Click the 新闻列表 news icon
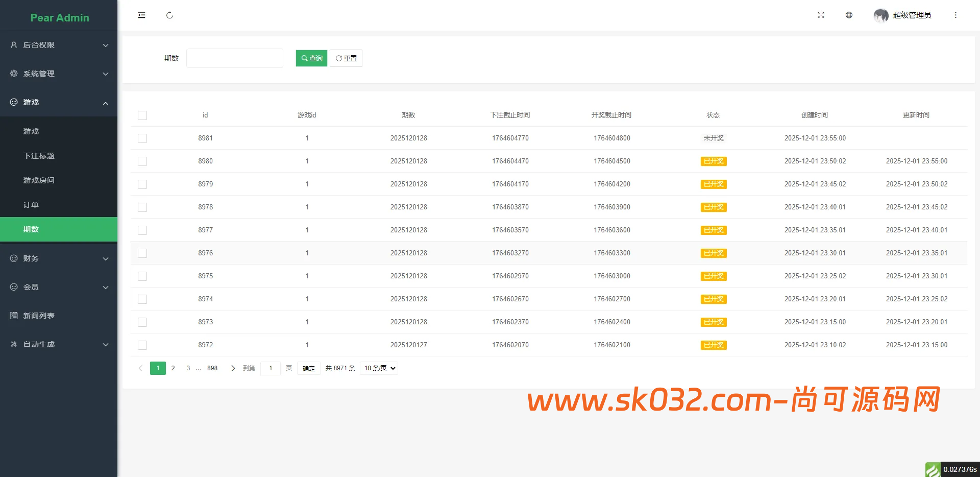This screenshot has height=477, width=980. (13, 316)
